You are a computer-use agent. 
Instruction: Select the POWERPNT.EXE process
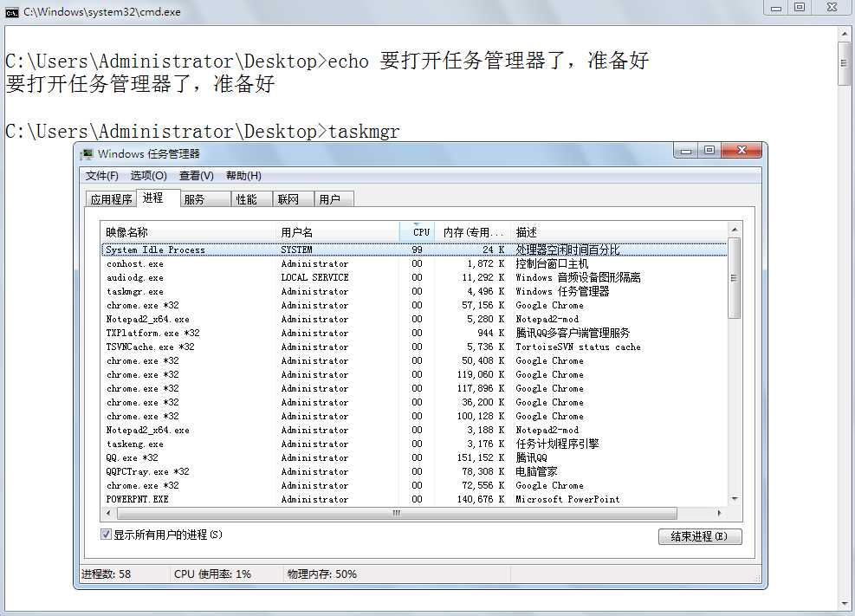click(x=414, y=499)
